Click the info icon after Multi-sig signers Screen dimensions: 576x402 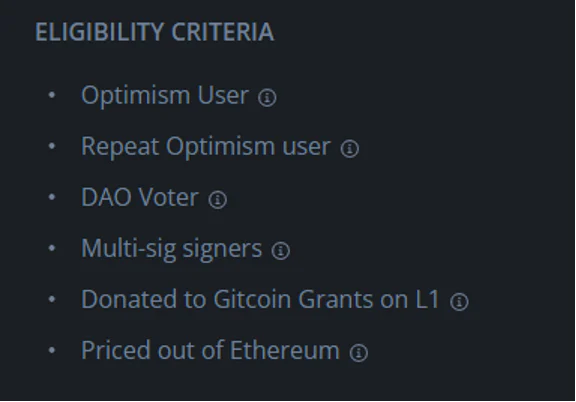(281, 251)
